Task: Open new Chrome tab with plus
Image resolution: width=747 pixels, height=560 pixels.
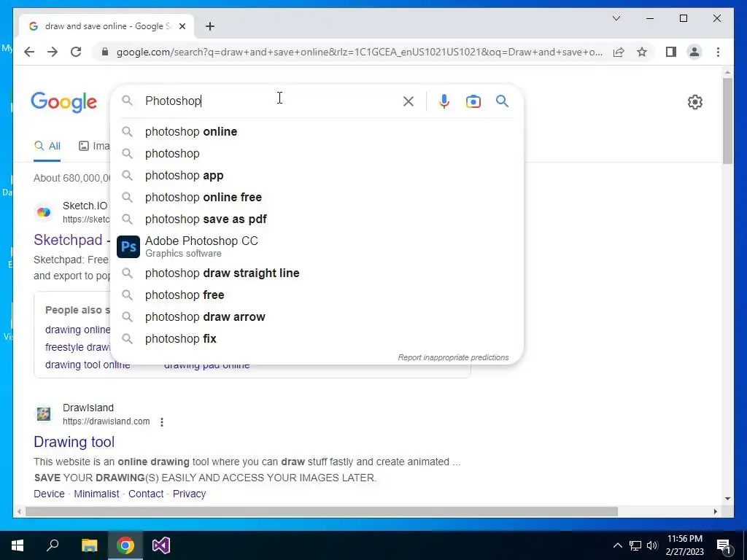Action: click(210, 26)
